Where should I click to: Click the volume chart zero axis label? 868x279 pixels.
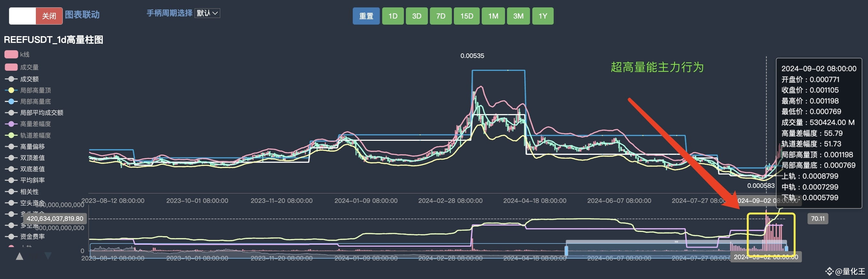(82, 251)
